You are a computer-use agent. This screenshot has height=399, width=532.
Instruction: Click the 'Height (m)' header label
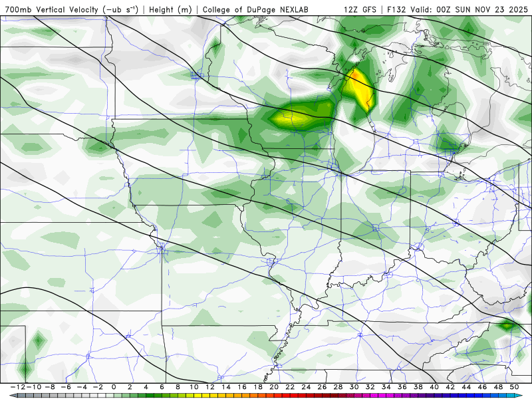click(x=170, y=9)
